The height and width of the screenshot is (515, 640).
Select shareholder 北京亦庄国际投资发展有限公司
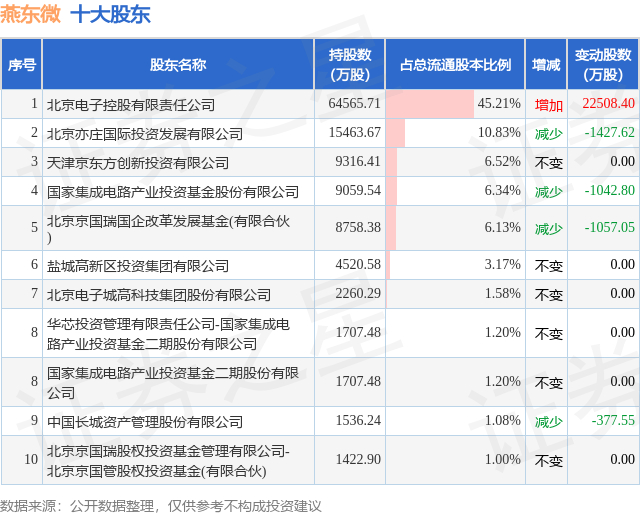[x=144, y=134]
